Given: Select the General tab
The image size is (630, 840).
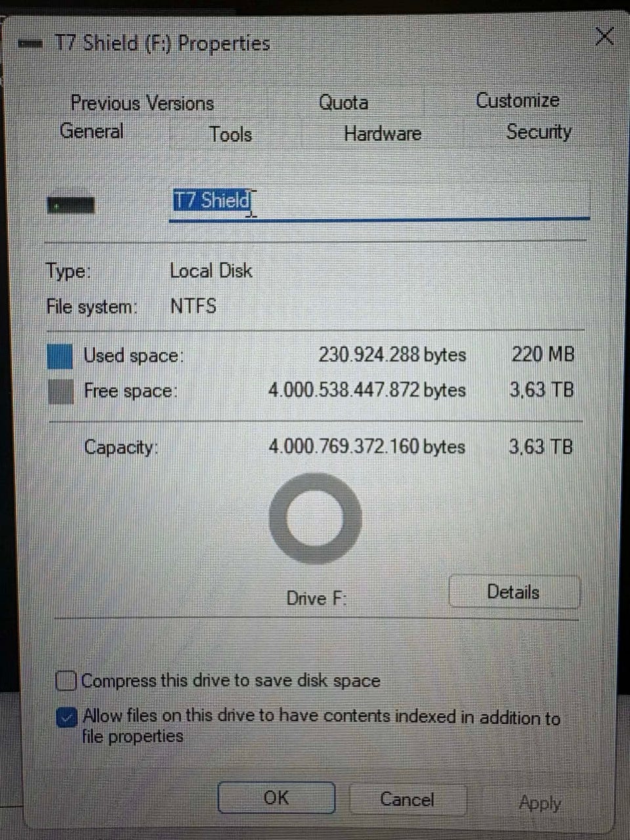Looking at the screenshot, I should pyautogui.click(x=92, y=131).
